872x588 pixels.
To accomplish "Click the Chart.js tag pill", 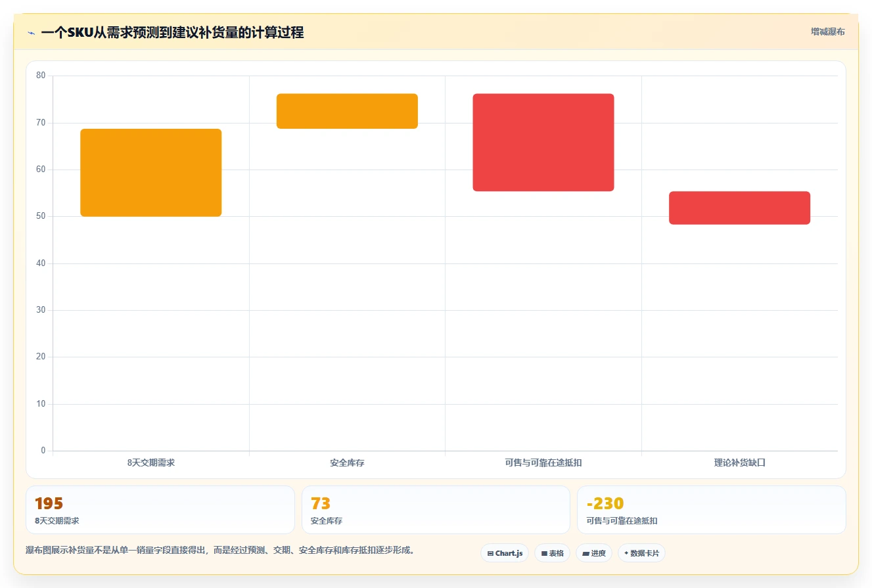I will (x=505, y=553).
